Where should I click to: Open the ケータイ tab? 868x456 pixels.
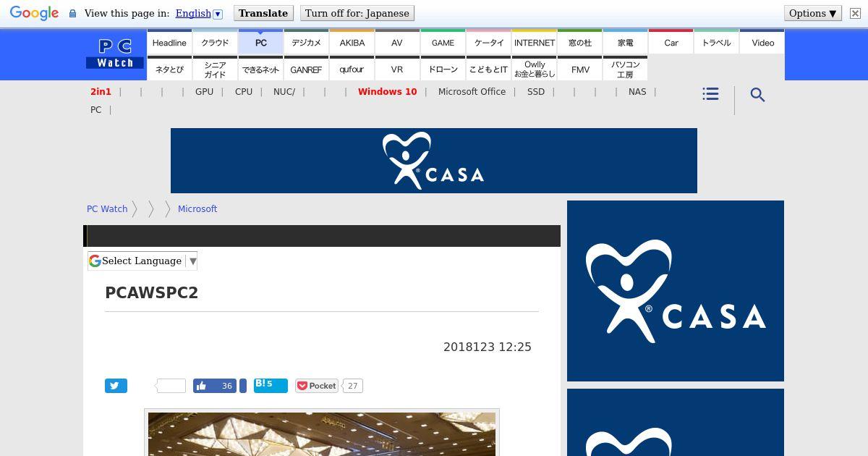click(x=488, y=43)
